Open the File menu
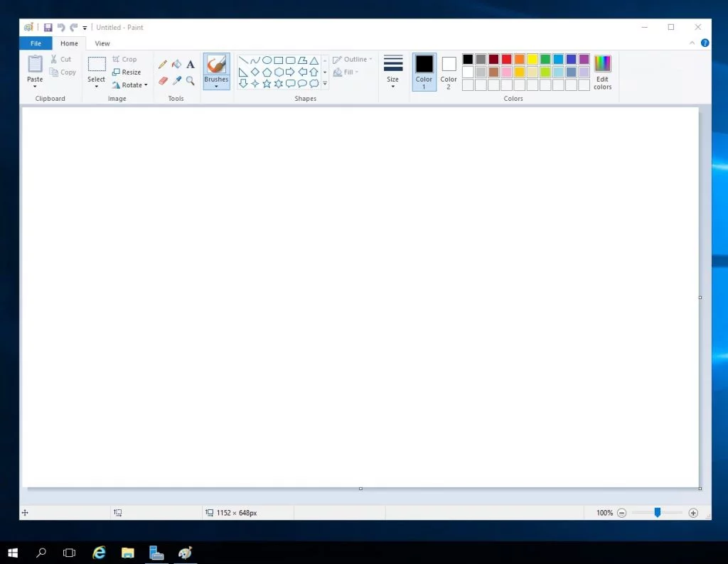 [x=36, y=43]
